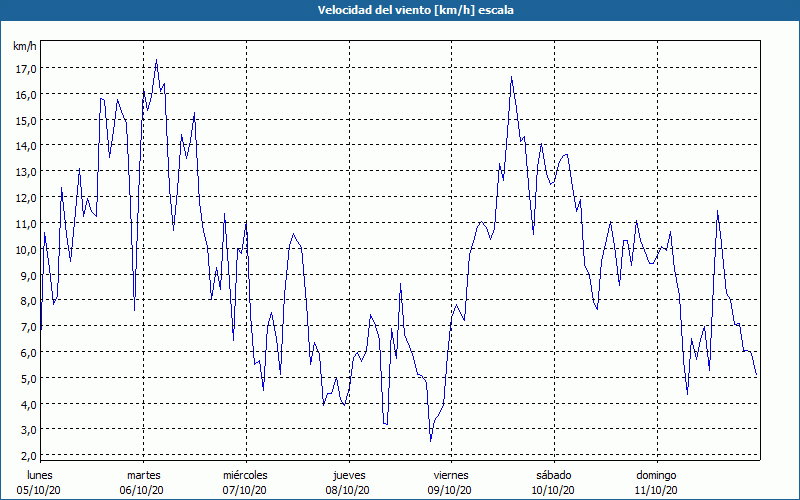Click the 9,0 y-axis value

coord(28,276)
